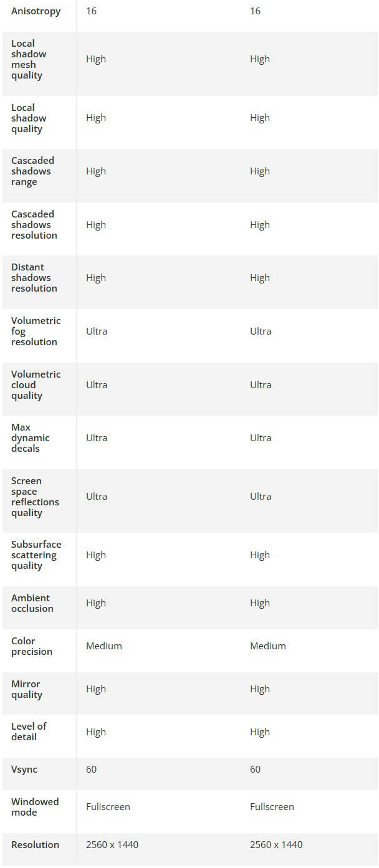Viewport: 379px width, 868px height.
Task: Select the Ambient occlusion label
Action: pyautogui.click(x=32, y=603)
